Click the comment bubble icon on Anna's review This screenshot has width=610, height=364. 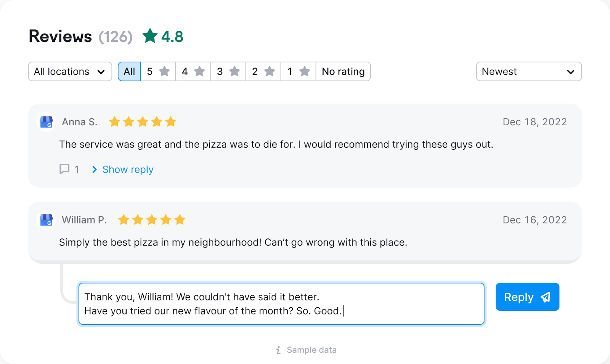[64, 169]
